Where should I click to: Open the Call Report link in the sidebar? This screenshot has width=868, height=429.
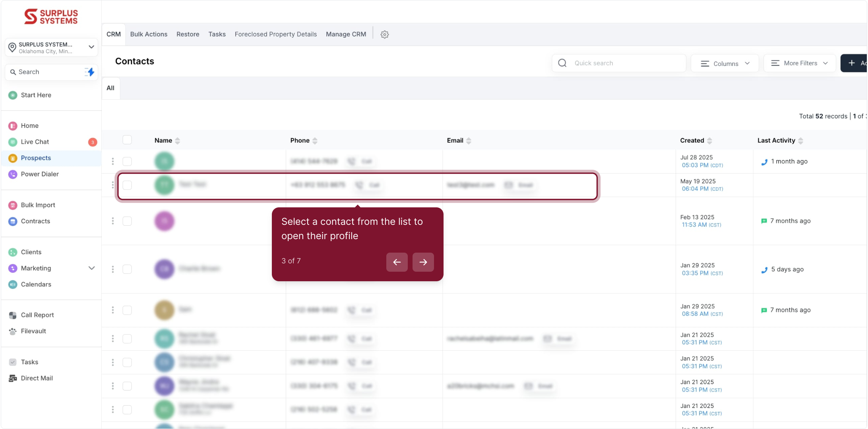tap(37, 315)
